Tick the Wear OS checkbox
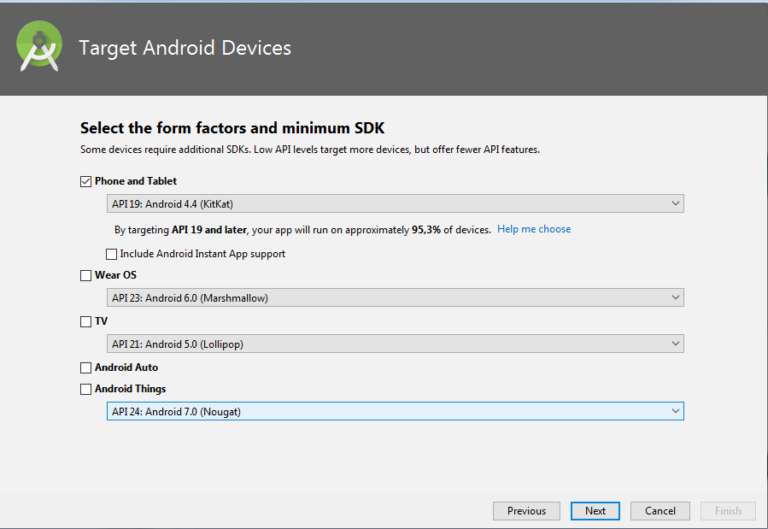Screen dimensions: 768x529 pyautogui.click(x=85, y=275)
